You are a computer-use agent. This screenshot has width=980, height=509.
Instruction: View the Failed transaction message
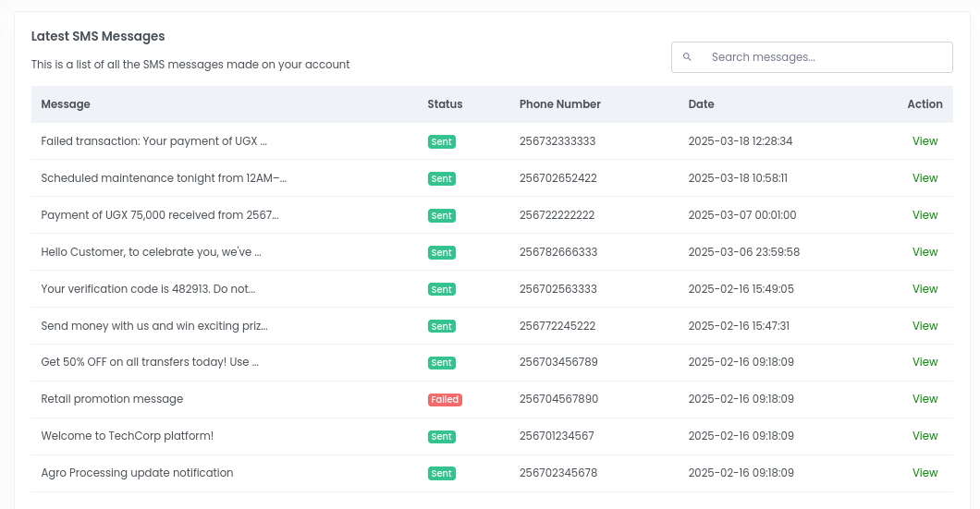(x=925, y=141)
